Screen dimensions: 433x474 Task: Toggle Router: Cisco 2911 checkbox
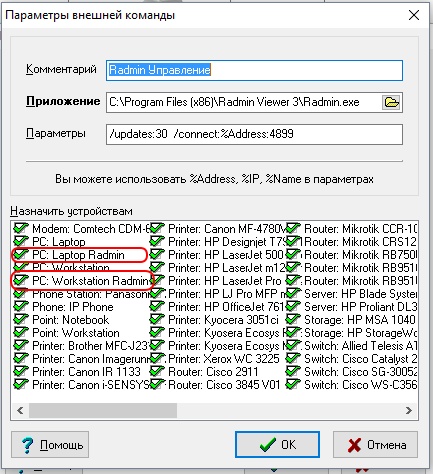[157, 372]
